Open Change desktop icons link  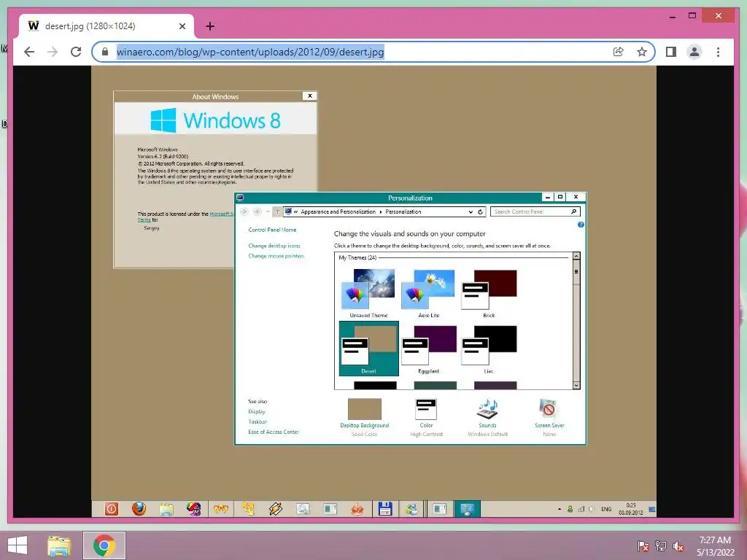tap(274, 246)
